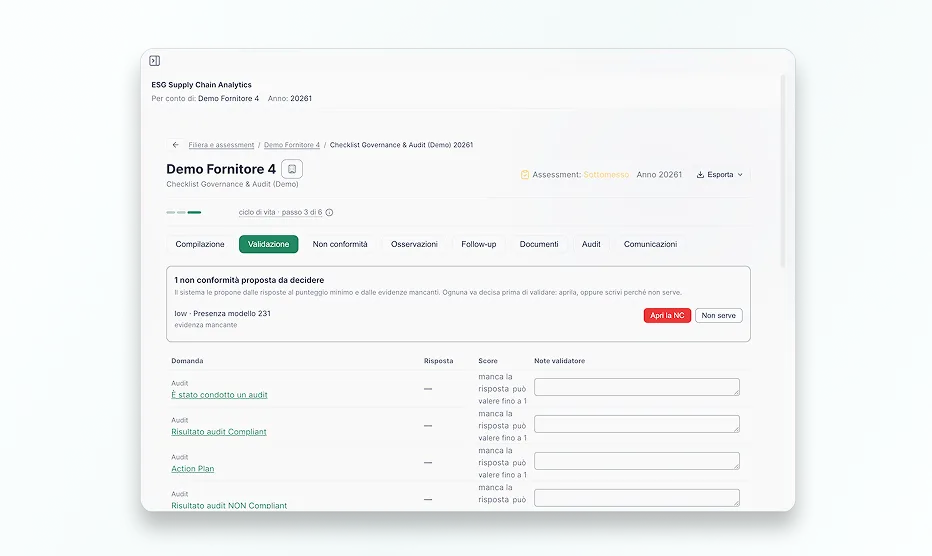
Task: Click note field for È stato condotto un audit
Action: coord(637,387)
